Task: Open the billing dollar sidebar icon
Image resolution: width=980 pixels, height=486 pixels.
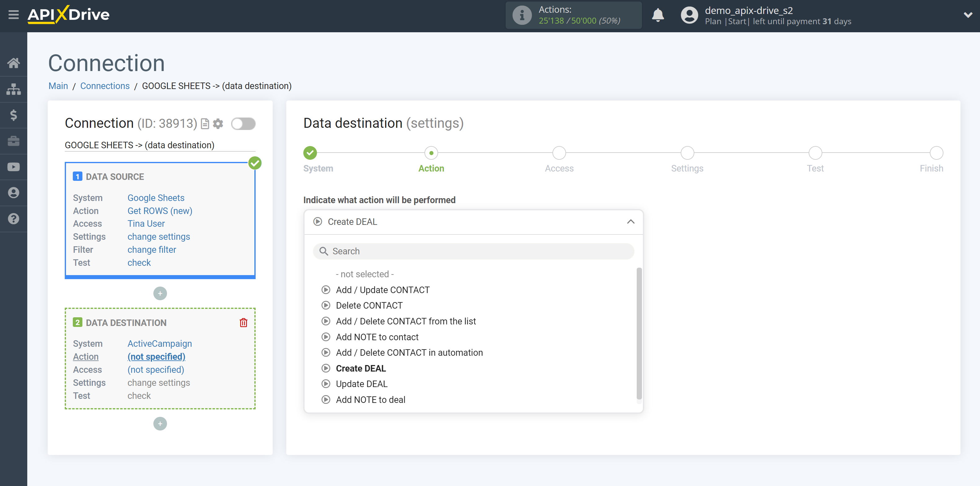Action: point(14,115)
